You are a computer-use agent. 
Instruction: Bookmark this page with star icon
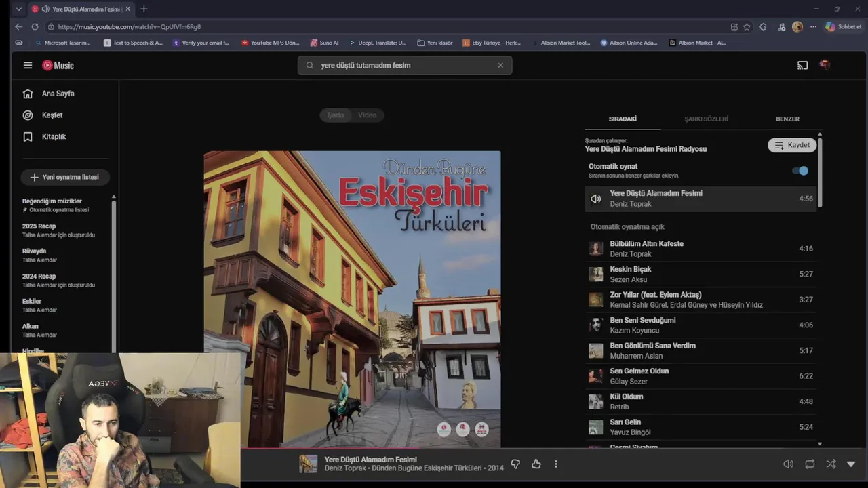[747, 26]
